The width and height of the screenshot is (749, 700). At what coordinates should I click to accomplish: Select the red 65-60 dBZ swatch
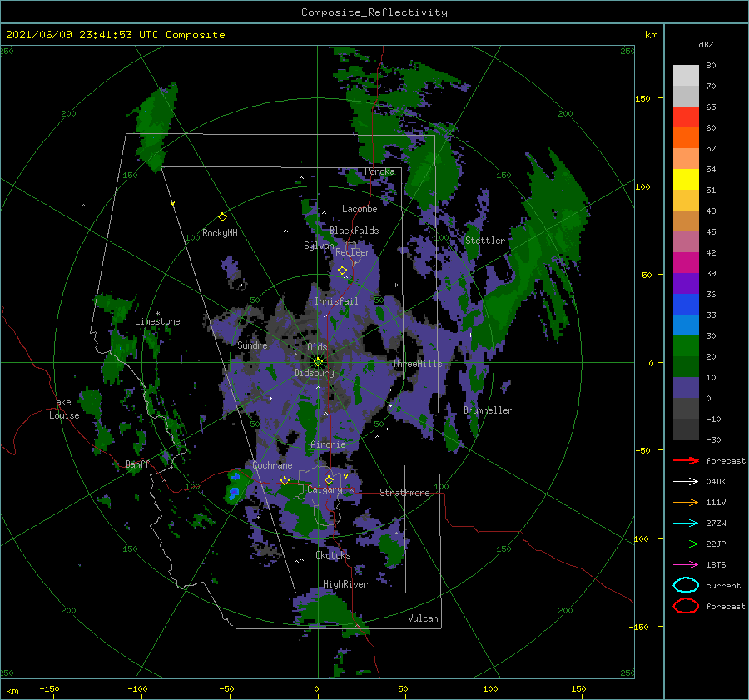click(686, 117)
